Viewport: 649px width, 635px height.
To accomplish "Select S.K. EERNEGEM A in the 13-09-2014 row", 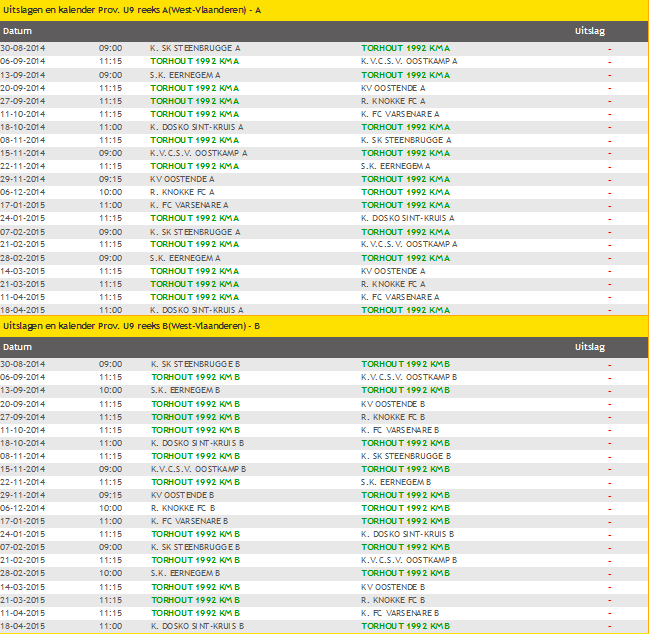I will (185, 75).
